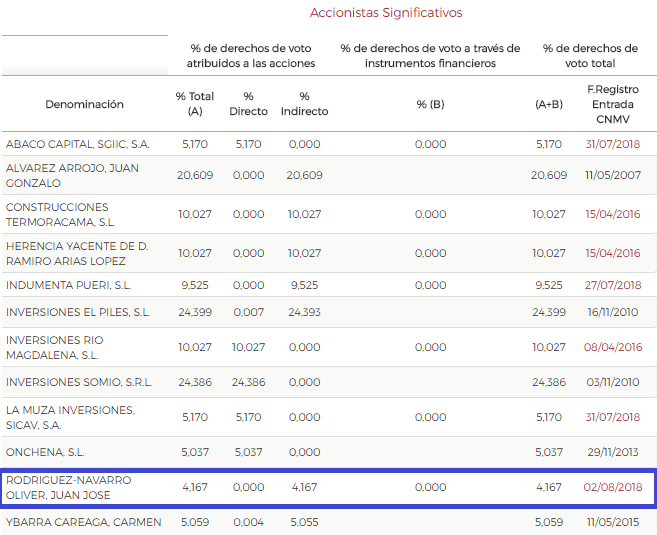The image size is (657, 535).
Task: Open the 08/04/2016 registration date link
Action: 613,347
